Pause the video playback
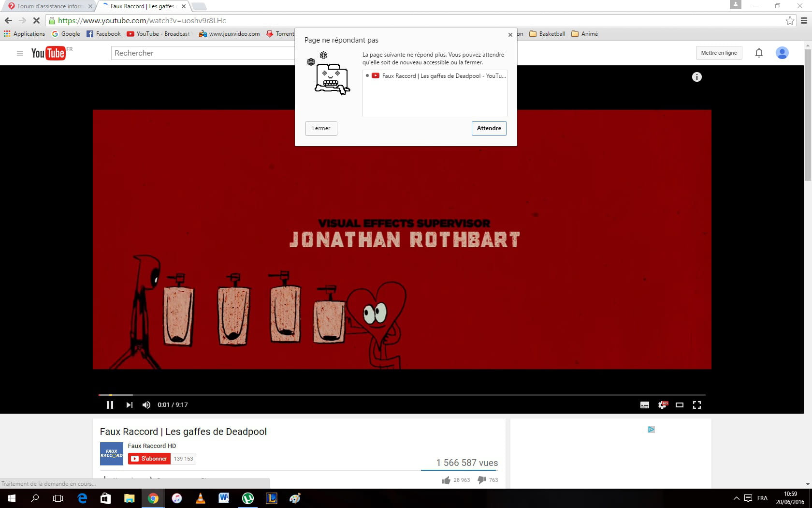Viewport: 812px width, 508px height. [x=110, y=405]
